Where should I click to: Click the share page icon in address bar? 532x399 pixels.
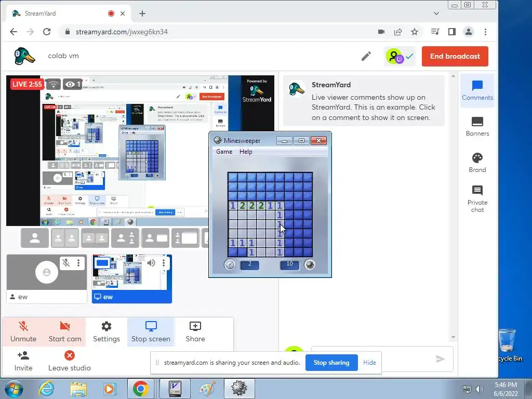398,32
